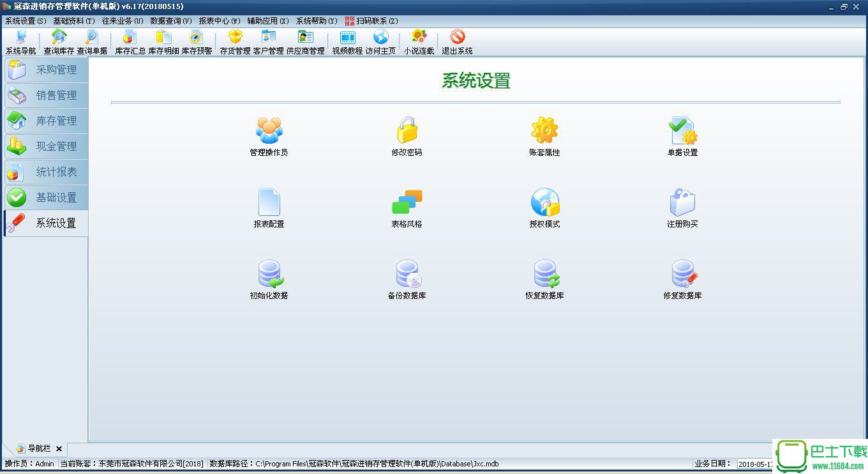Screen dimensions: 868x474
Task: Click 退出系统 exit button
Action: 457,42
